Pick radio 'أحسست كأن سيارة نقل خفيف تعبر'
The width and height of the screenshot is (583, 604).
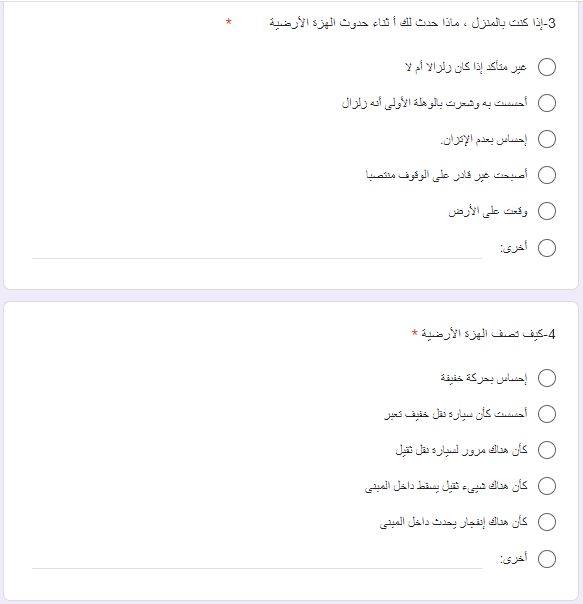click(547, 414)
